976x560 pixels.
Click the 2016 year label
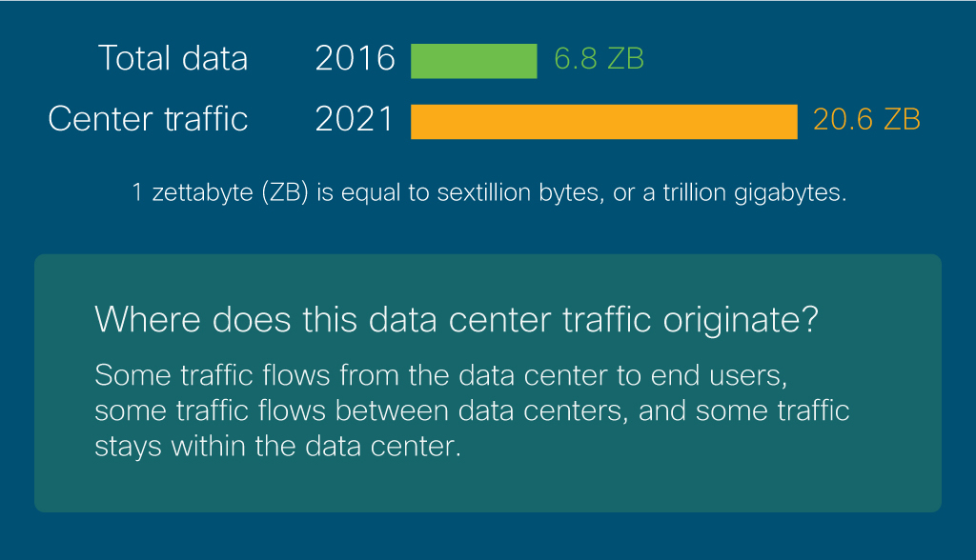(355, 58)
